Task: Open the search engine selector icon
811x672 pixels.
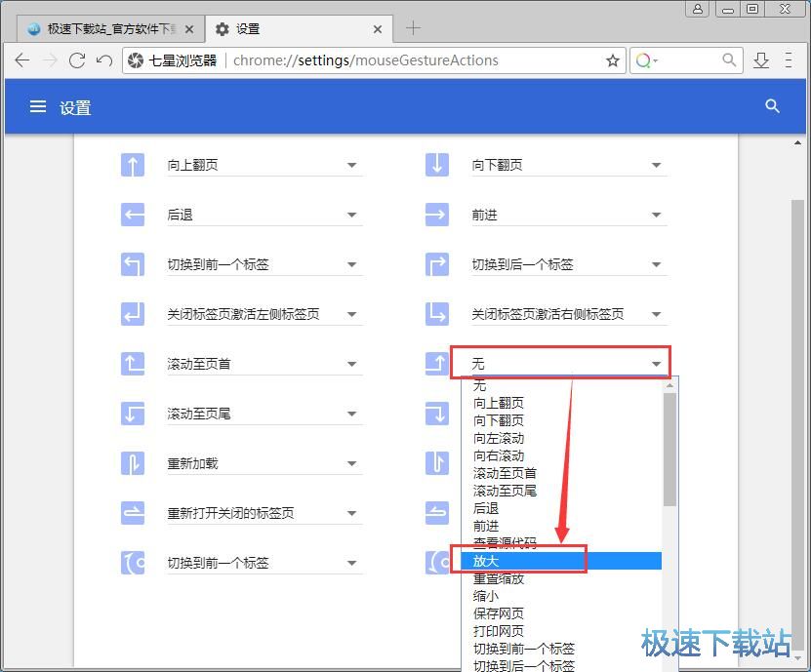Action: pos(646,60)
